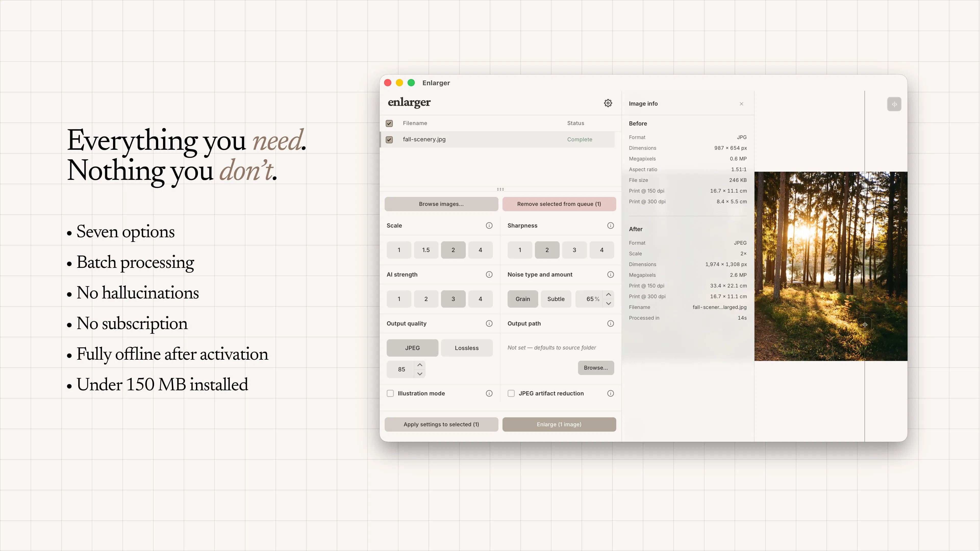This screenshot has width=980, height=551.
Task: Set Scale to 2
Action: [453, 250]
